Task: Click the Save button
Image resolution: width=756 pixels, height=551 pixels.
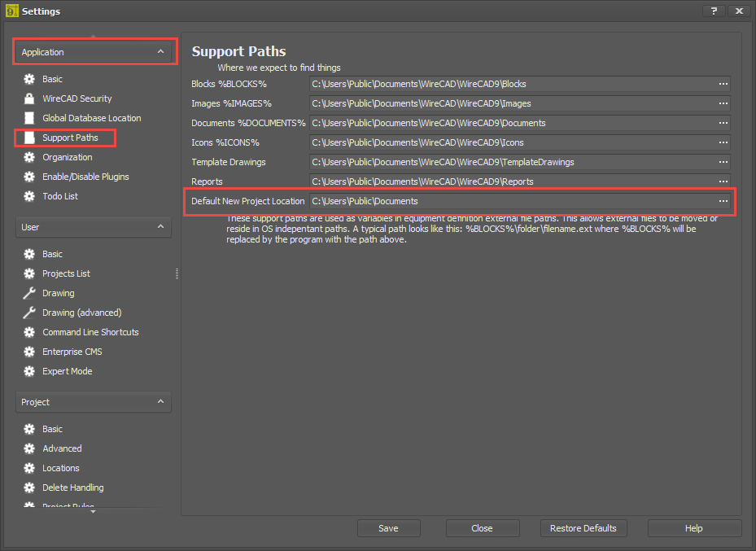Action: 389,528
